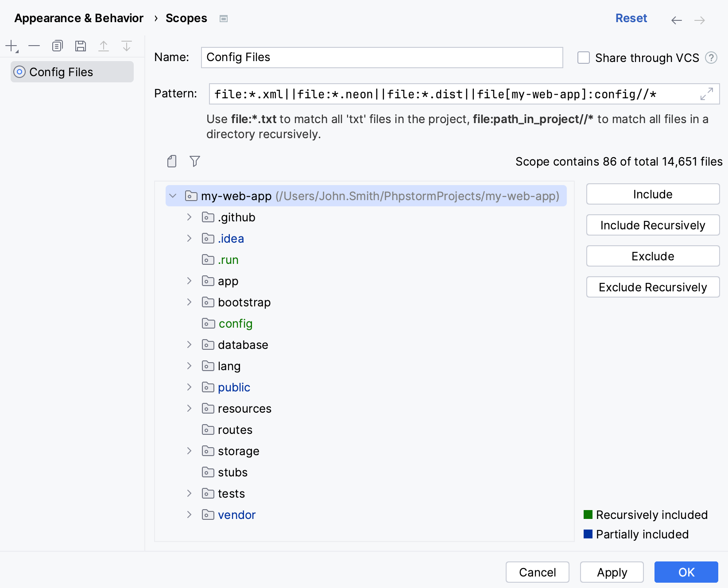
Task: Expand the .github folder
Action: 190,217
